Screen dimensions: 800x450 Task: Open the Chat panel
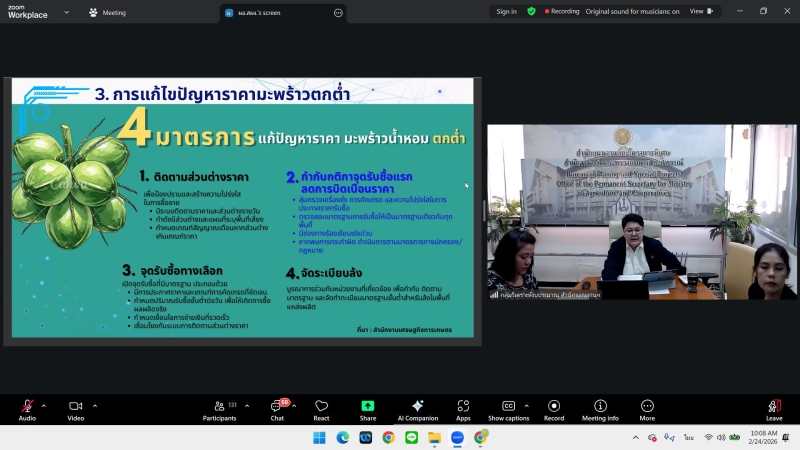click(x=277, y=408)
